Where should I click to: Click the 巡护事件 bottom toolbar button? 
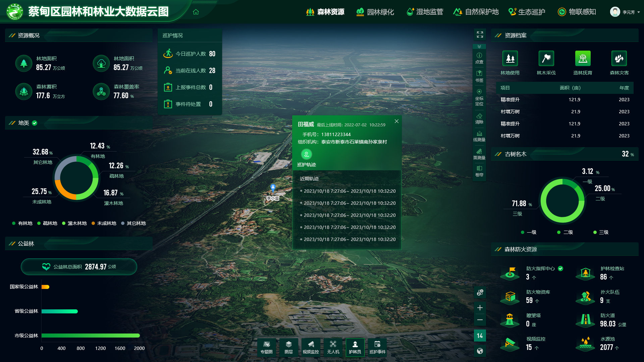(377, 348)
